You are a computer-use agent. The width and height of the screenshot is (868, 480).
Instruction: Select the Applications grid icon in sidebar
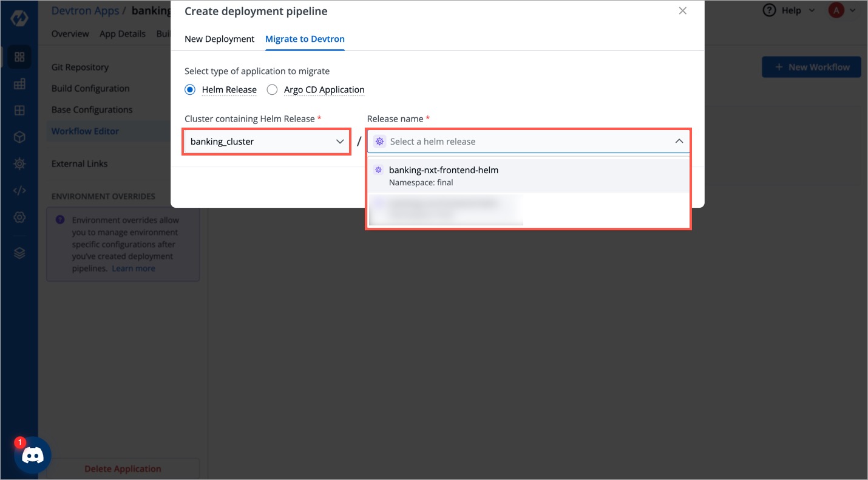pos(19,57)
